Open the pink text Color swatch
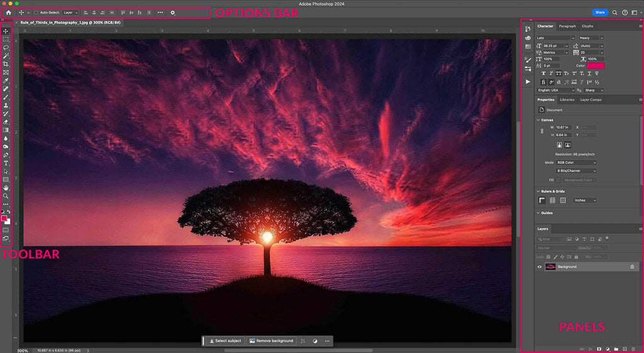This screenshot has width=644, height=353. click(595, 65)
